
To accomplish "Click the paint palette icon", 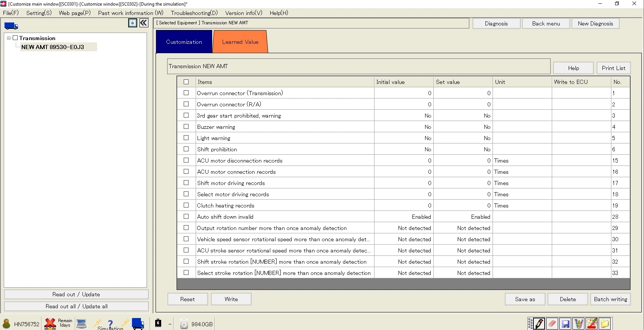I will (x=592, y=324).
